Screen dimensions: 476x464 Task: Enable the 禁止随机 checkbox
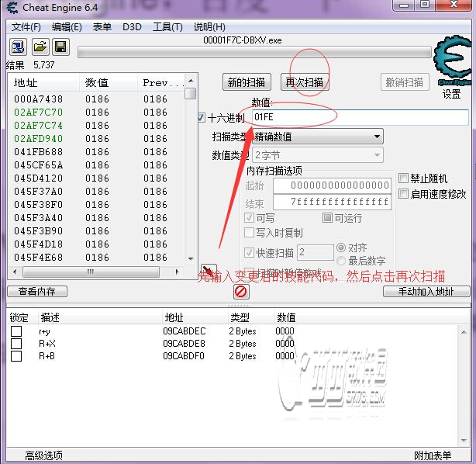click(x=403, y=178)
